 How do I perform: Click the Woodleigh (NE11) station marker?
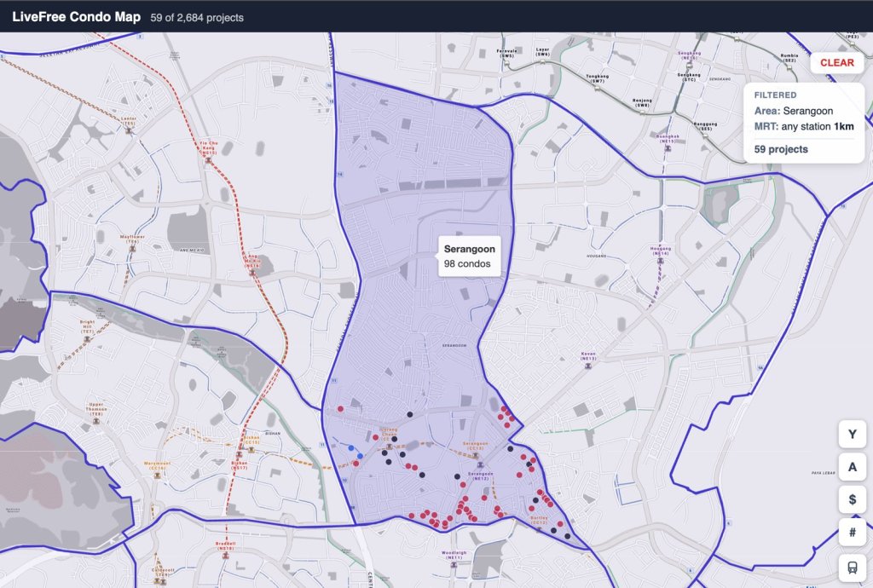tap(454, 564)
